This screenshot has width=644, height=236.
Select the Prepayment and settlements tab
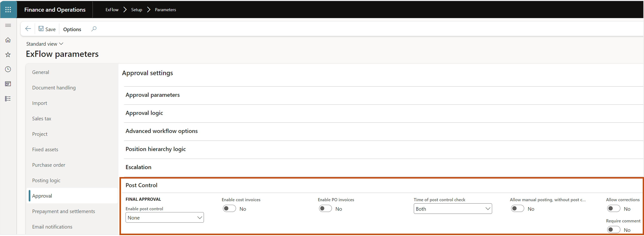(72, 212)
